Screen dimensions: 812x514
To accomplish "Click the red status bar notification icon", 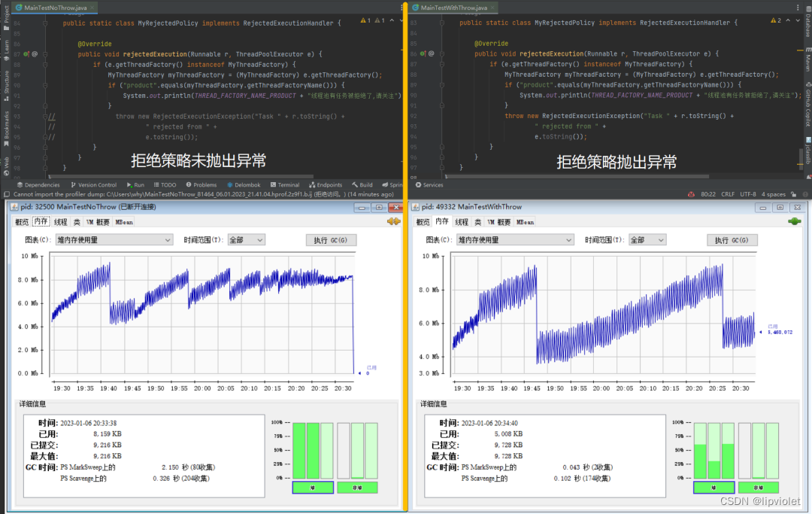I will (691, 194).
